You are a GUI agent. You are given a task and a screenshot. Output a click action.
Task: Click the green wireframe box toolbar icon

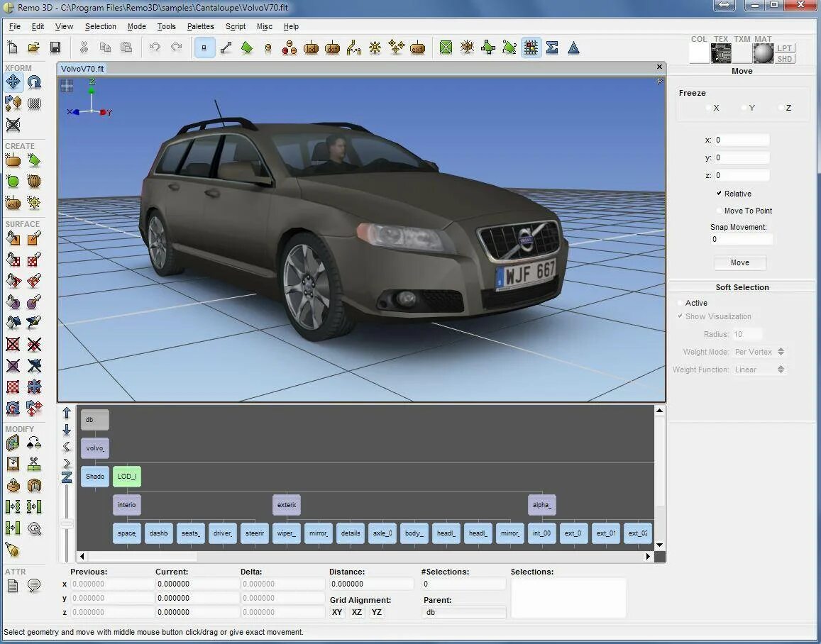[x=446, y=48]
